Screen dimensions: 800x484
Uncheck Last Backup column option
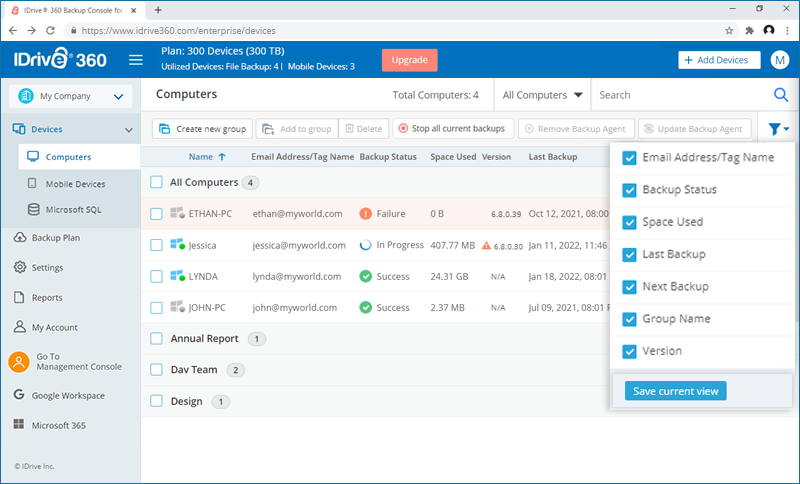click(630, 254)
